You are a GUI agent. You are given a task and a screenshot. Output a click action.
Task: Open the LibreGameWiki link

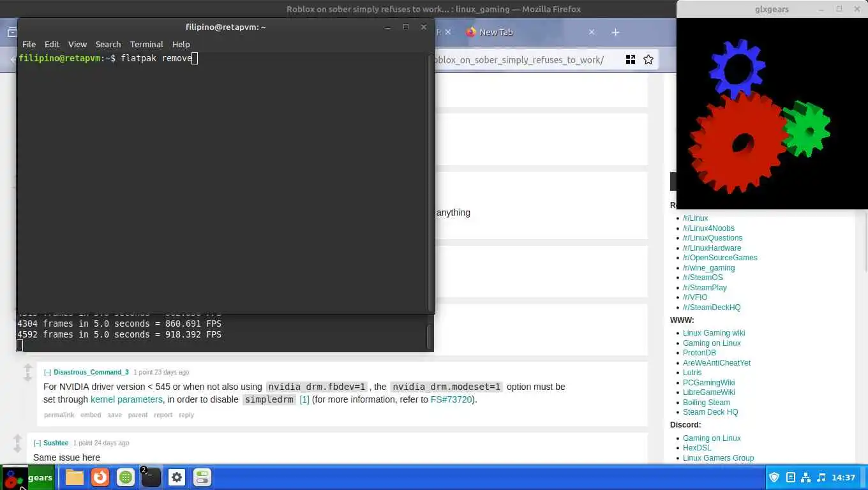coord(708,392)
